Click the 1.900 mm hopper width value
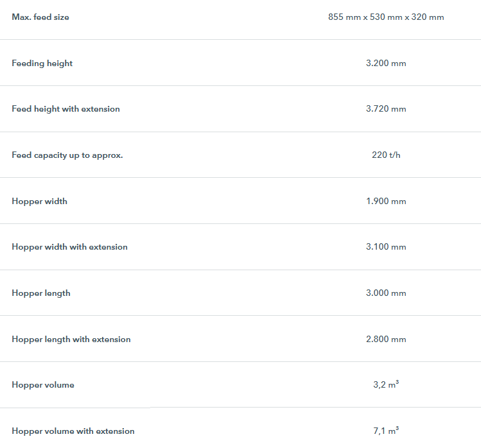This screenshot has width=481, height=448. 386,202
